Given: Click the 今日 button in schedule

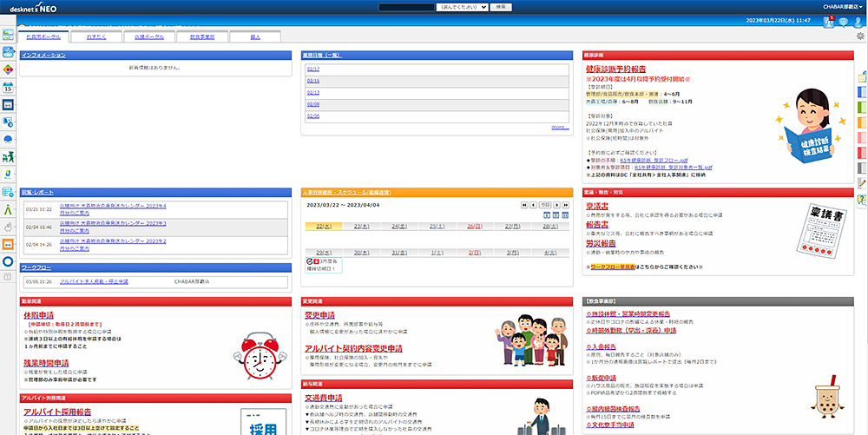Looking at the screenshot, I should point(545,205).
